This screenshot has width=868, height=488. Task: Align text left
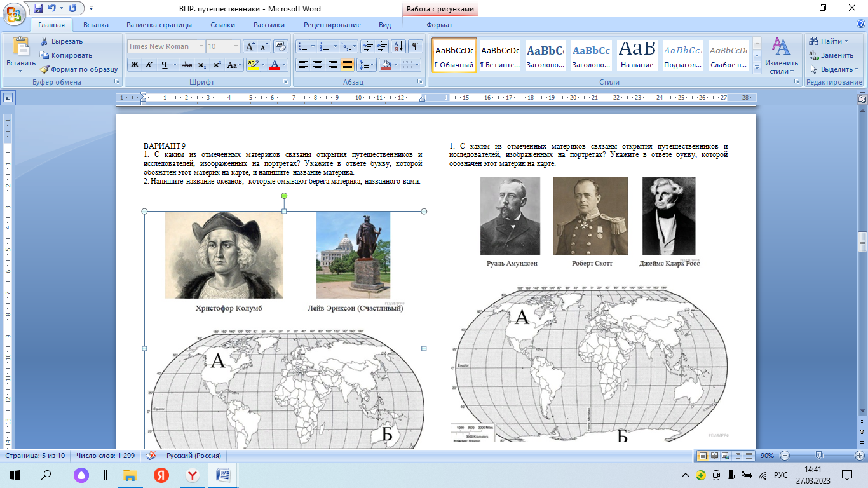[303, 65]
